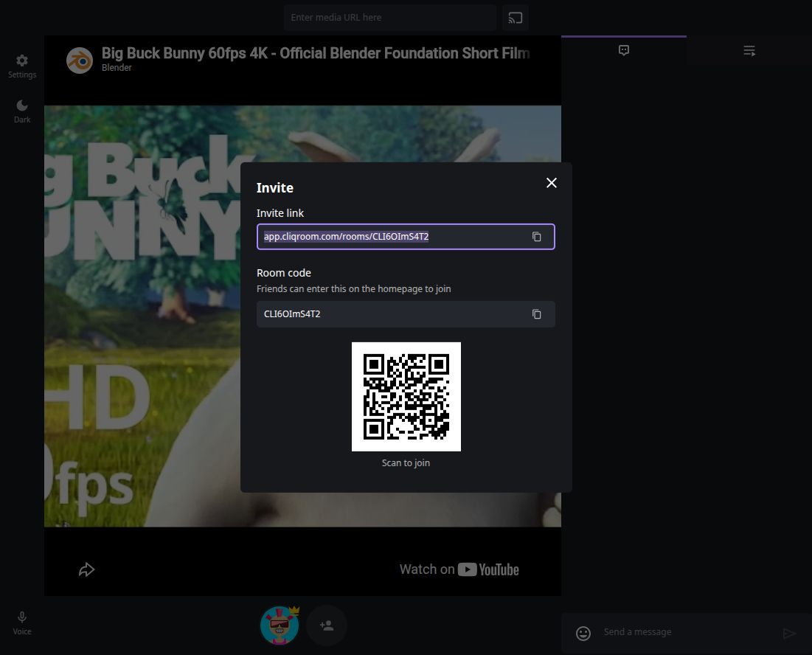Viewport: 812px width, 655px height.
Task: Send the chat message
Action: coord(788,634)
